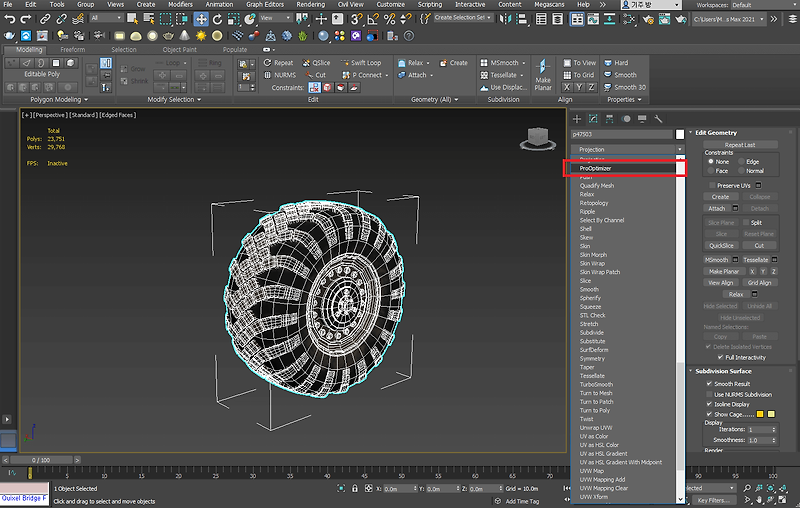
Task: Click the object color swatch beside name
Action: [680, 133]
